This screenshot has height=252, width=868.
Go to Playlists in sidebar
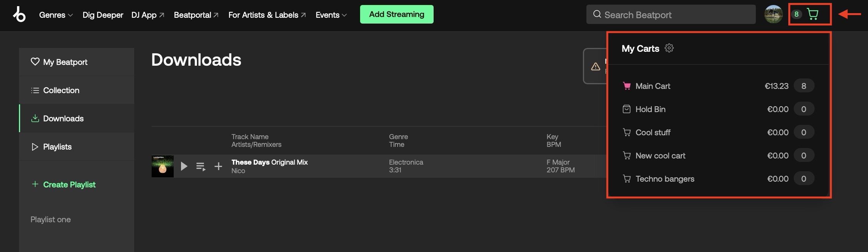pyautogui.click(x=77, y=146)
